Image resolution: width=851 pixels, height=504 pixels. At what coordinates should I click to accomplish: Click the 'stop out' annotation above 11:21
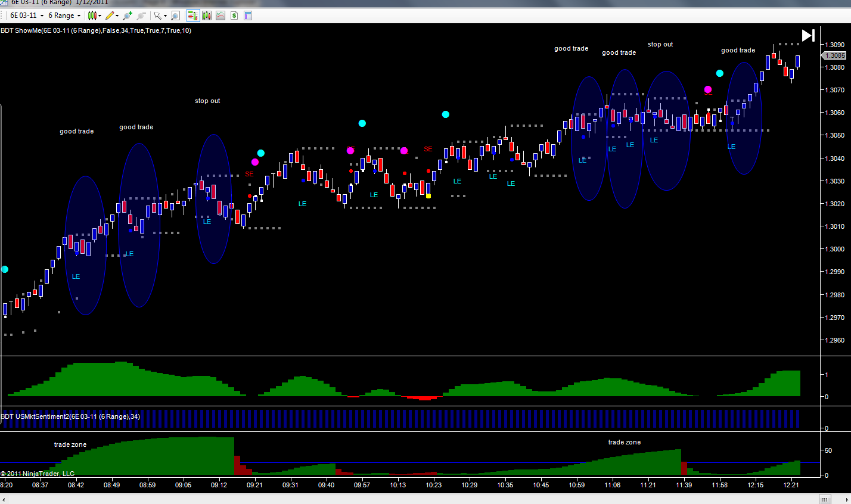pyautogui.click(x=660, y=44)
